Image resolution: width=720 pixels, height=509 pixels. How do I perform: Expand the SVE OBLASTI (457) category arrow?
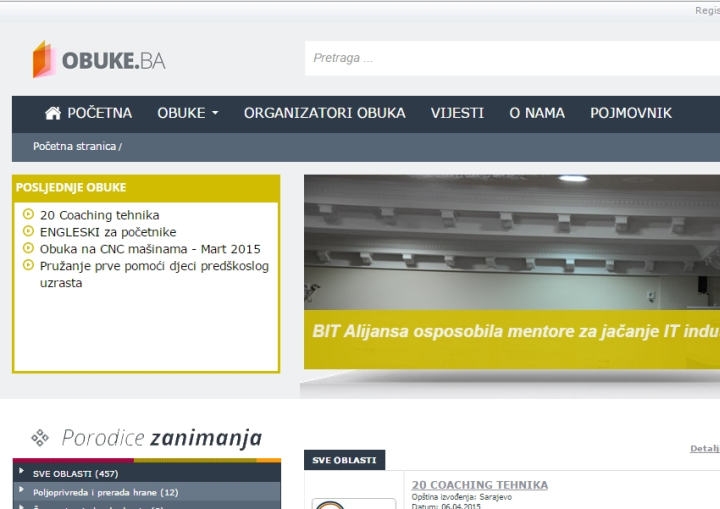tap(21, 472)
